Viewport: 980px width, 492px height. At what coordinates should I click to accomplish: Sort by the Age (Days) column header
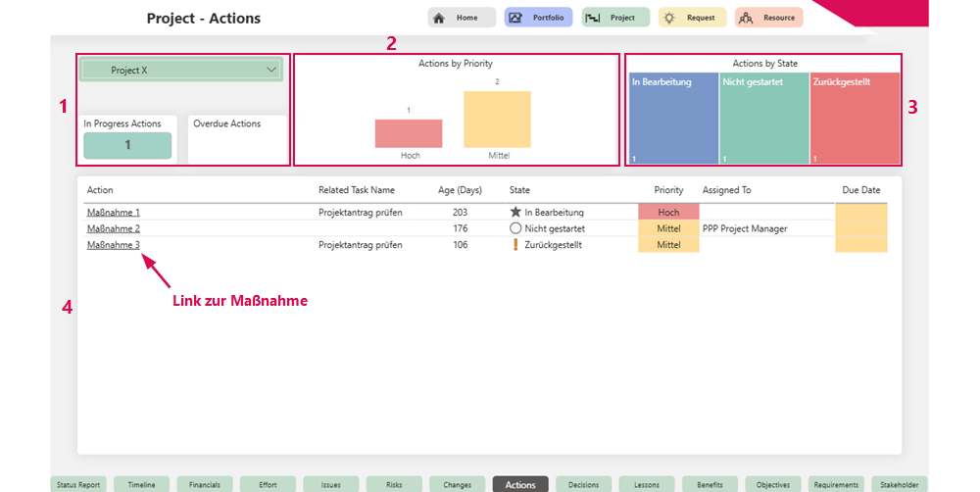pos(460,190)
